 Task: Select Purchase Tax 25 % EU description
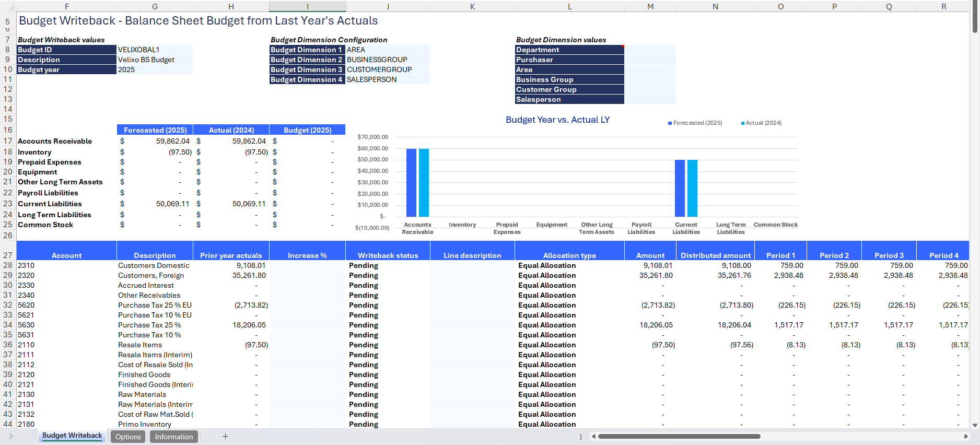tap(155, 305)
